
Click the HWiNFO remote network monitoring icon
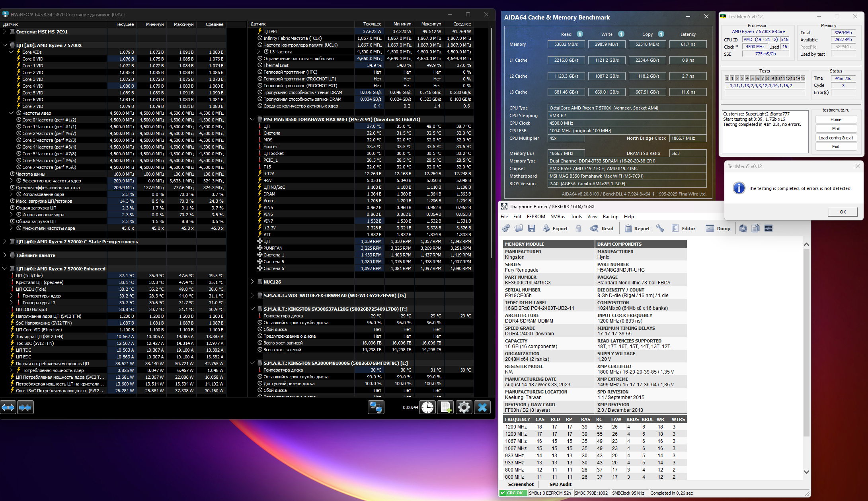click(x=376, y=407)
